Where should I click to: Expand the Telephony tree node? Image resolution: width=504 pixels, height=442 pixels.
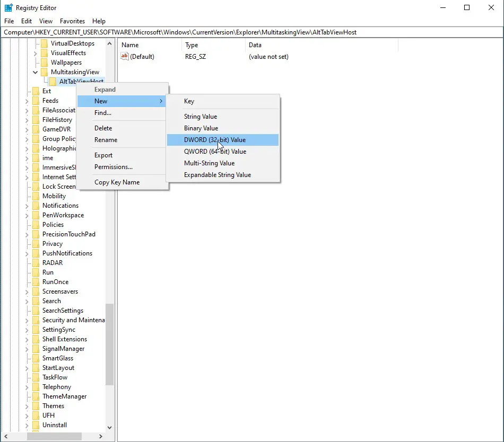27,387
